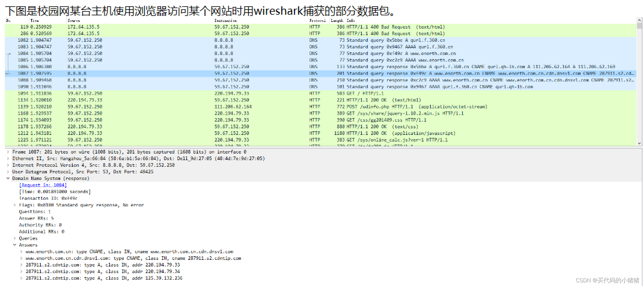Select packet 1085 AAAA www.enorth.com.cn query

[x=321, y=60]
